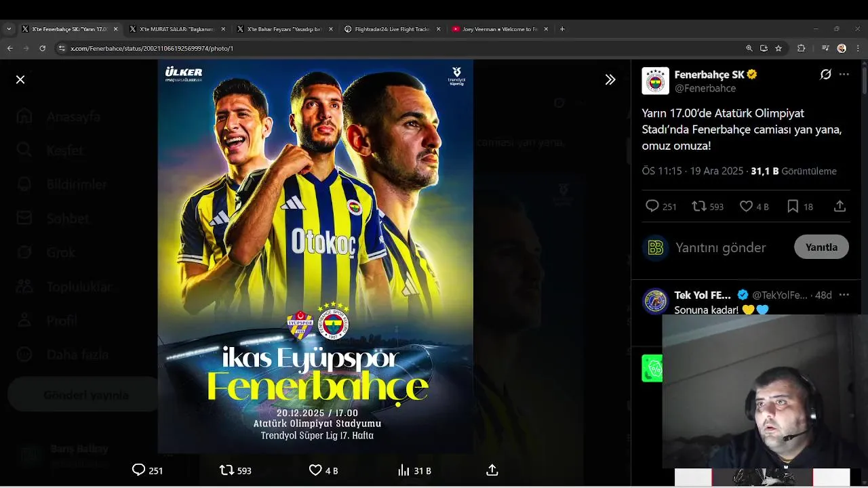Viewport: 868px width, 488px height.
Task: Toggle like with the 4 B heart in side panel
Action: pyautogui.click(x=754, y=207)
